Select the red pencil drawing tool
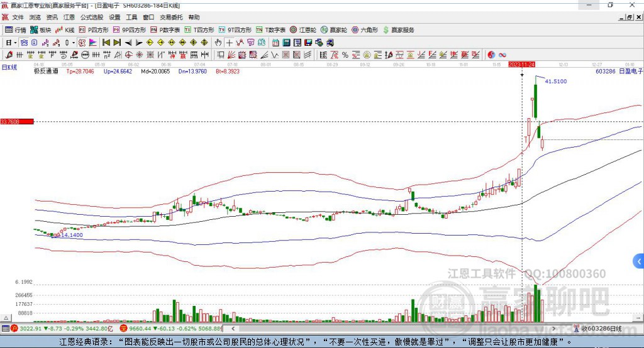 (x=9, y=55)
